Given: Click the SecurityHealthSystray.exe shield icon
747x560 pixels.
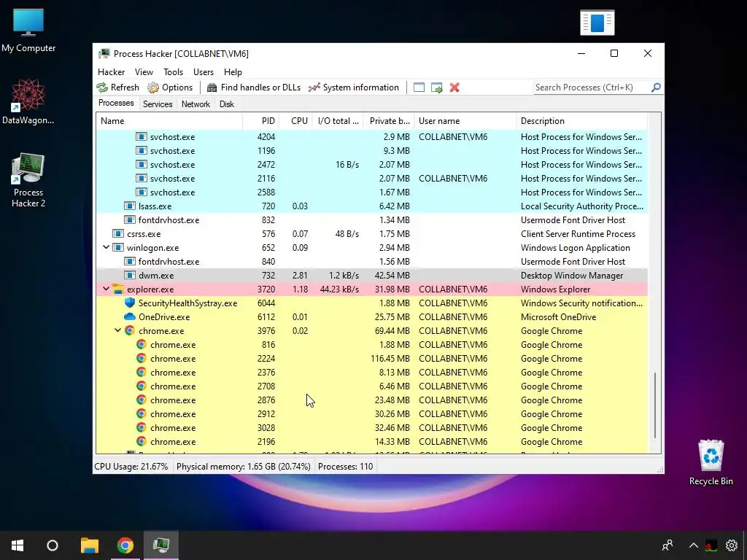Looking at the screenshot, I should [130, 303].
